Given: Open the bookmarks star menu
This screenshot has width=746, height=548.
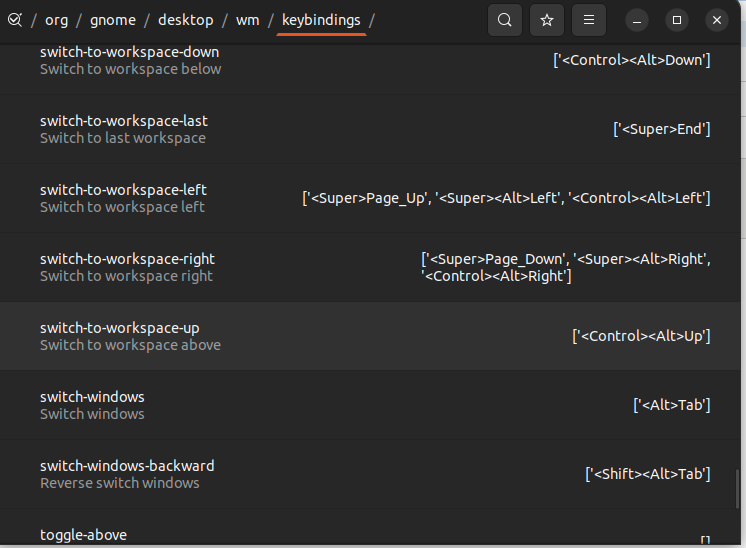Looking at the screenshot, I should pos(547,20).
